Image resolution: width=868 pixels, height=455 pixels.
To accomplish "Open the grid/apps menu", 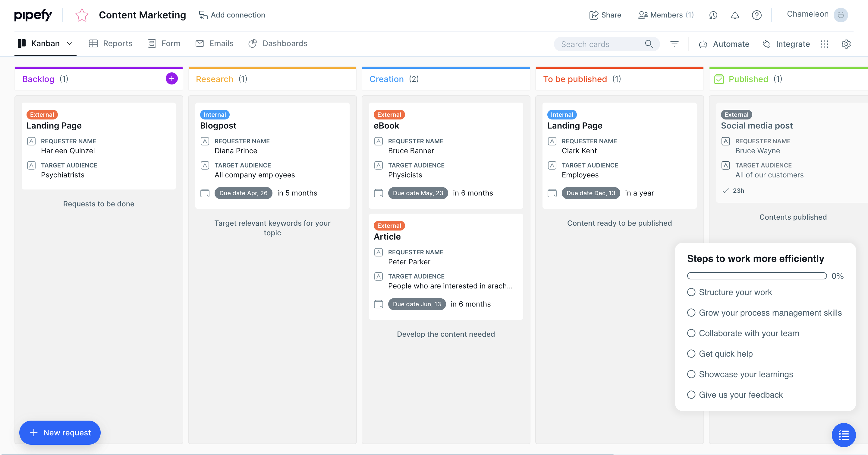I will coord(824,44).
